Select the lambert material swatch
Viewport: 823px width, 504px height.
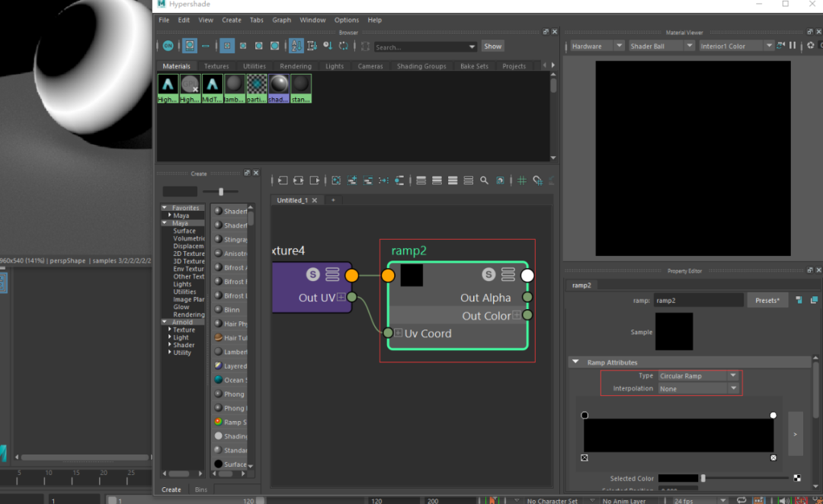(234, 88)
